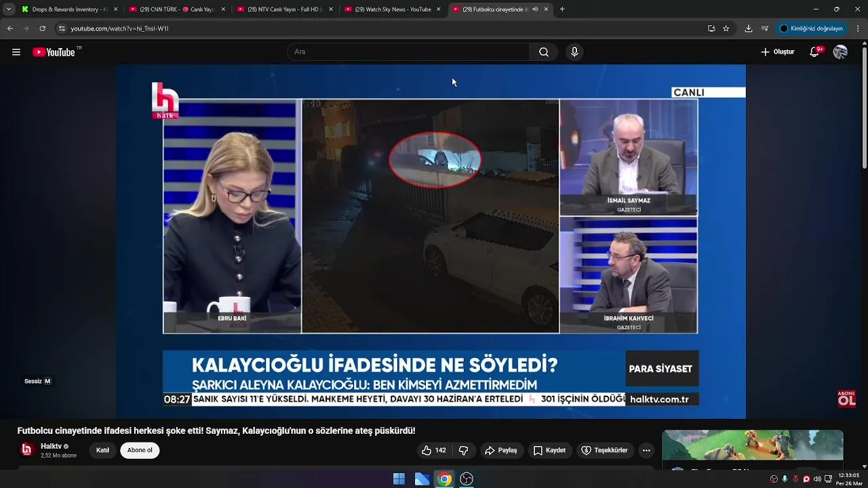
Task: View site information icon in address bar
Action: [62, 28]
